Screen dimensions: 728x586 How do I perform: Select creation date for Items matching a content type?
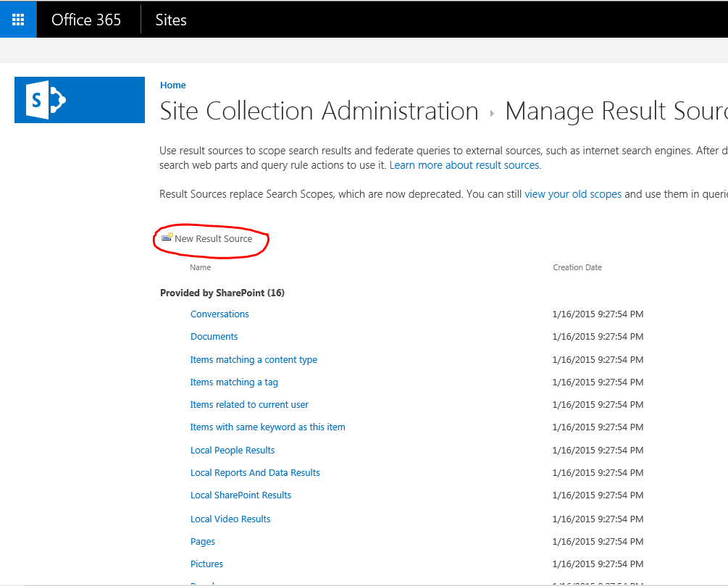point(598,360)
